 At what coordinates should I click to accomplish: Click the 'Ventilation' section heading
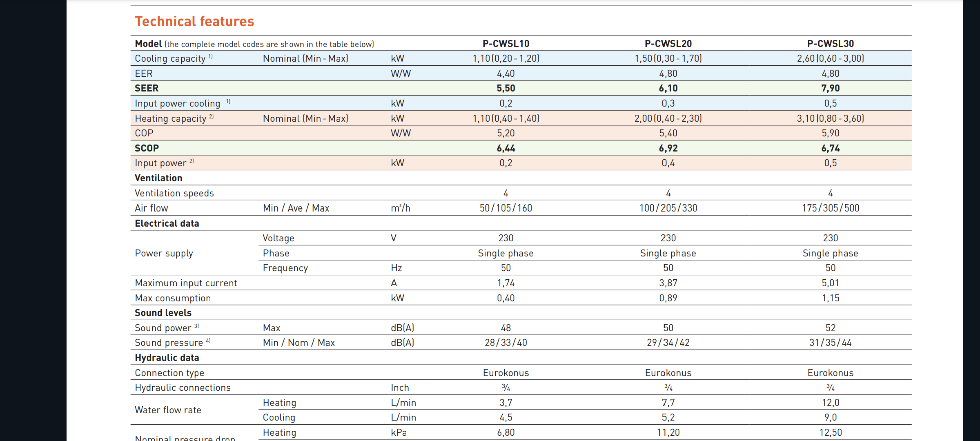coord(158,178)
